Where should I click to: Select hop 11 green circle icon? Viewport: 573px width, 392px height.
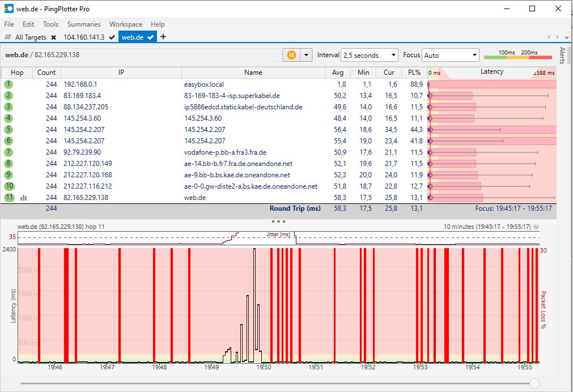pyautogui.click(x=9, y=198)
